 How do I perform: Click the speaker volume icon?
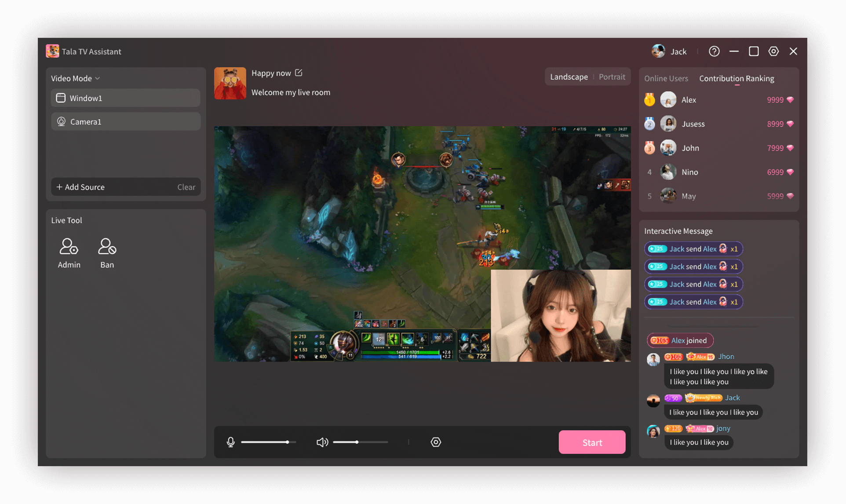tap(322, 442)
